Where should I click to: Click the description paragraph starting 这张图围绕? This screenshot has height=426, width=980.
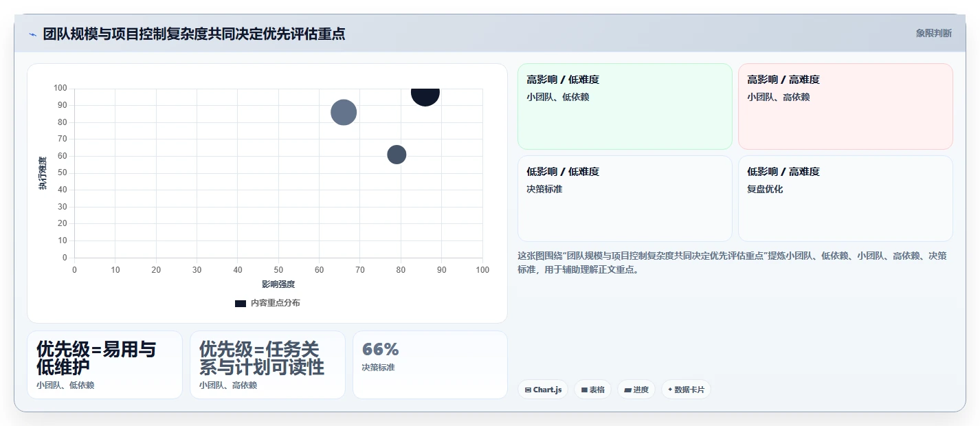732,262
